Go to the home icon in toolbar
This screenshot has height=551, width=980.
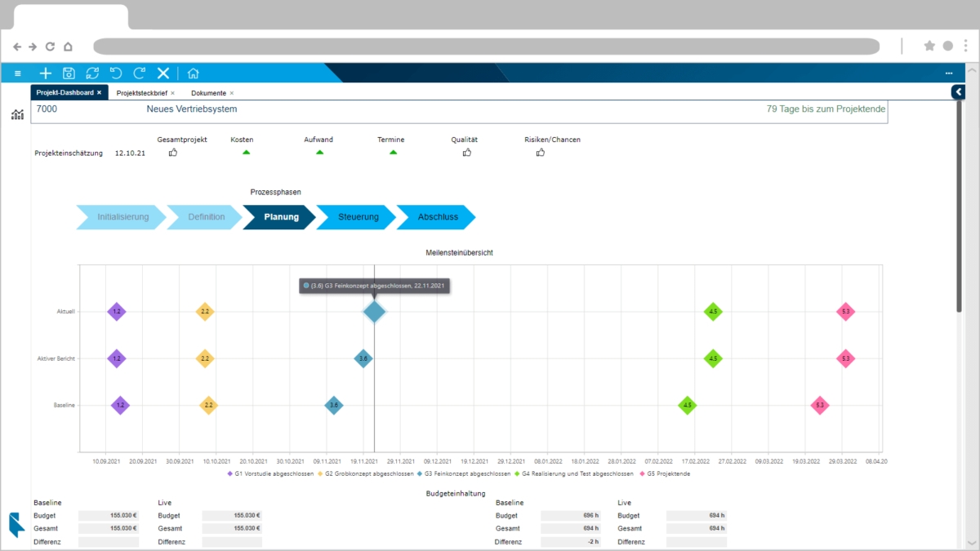(193, 73)
